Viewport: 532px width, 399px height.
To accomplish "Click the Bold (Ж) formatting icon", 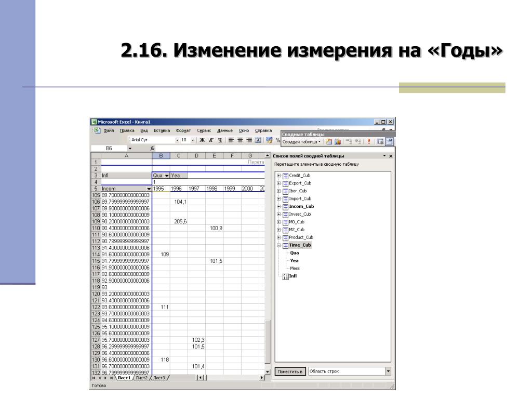I will coord(202,140).
